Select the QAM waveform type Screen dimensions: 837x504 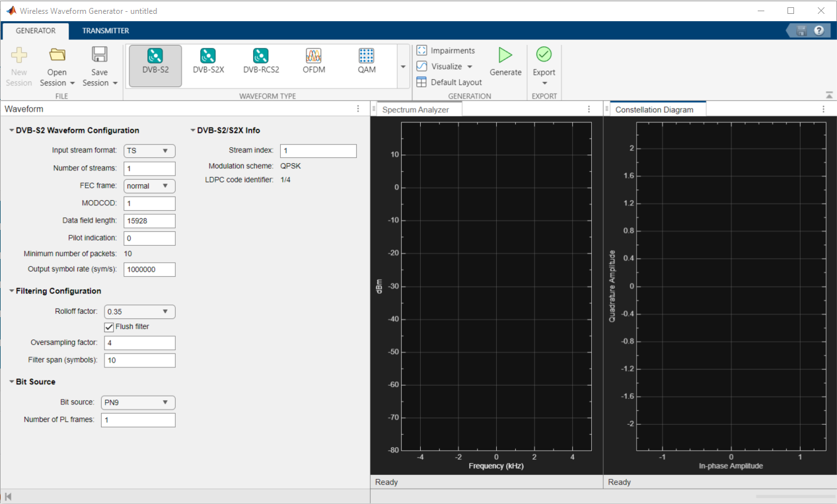[366, 63]
